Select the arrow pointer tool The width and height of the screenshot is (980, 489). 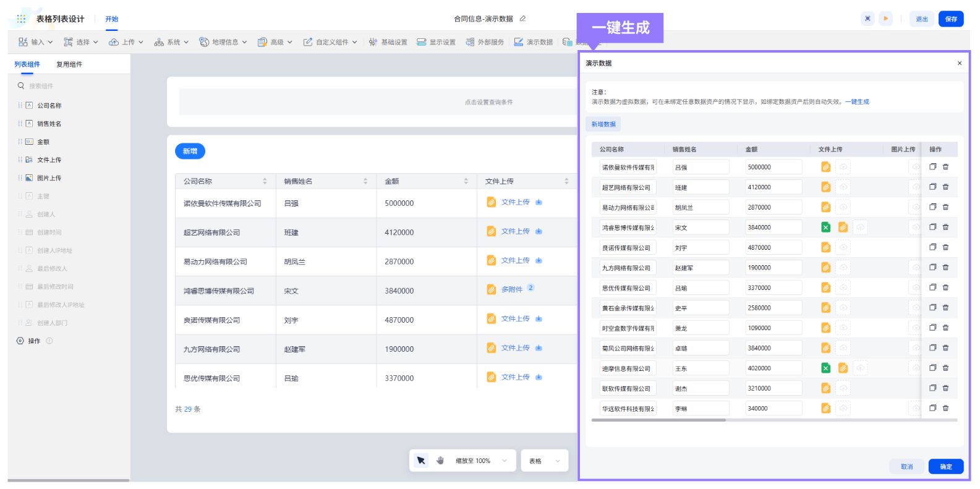421,461
